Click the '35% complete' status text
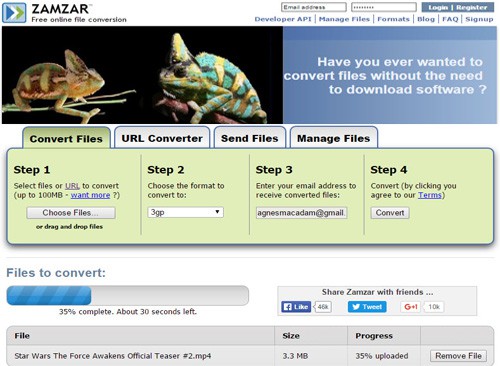Viewport: 500px width, 366px height. 128,312
